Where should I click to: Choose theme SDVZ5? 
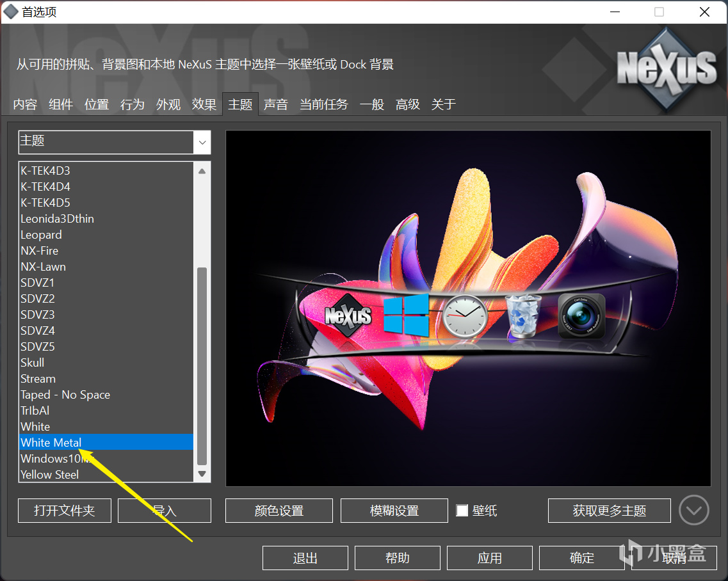(106, 347)
